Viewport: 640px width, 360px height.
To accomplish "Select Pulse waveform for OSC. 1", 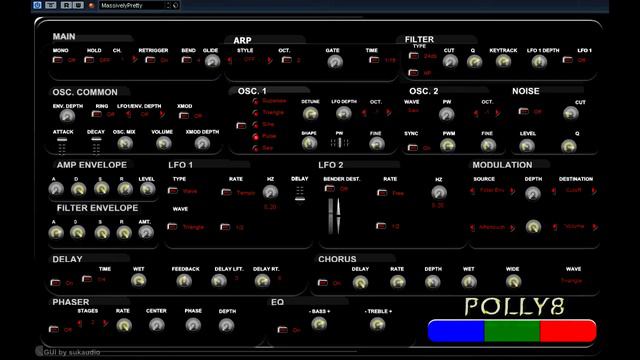I will click(x=256, y=136).
